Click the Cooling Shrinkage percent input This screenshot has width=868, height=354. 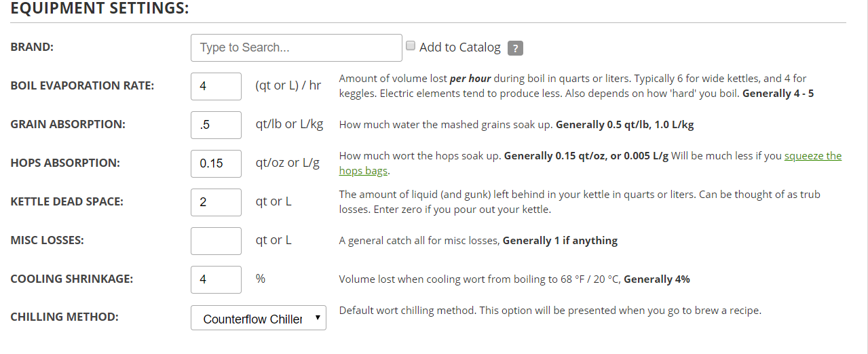(x=216, y=279)
